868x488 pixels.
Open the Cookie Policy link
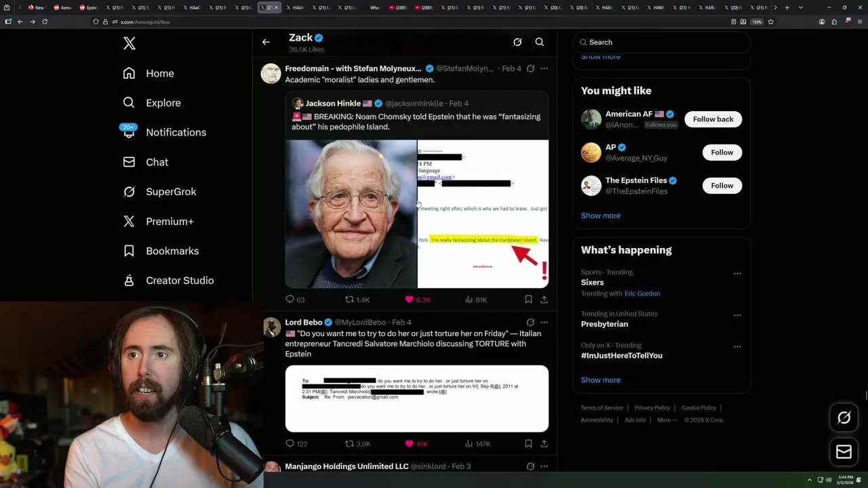698,408
